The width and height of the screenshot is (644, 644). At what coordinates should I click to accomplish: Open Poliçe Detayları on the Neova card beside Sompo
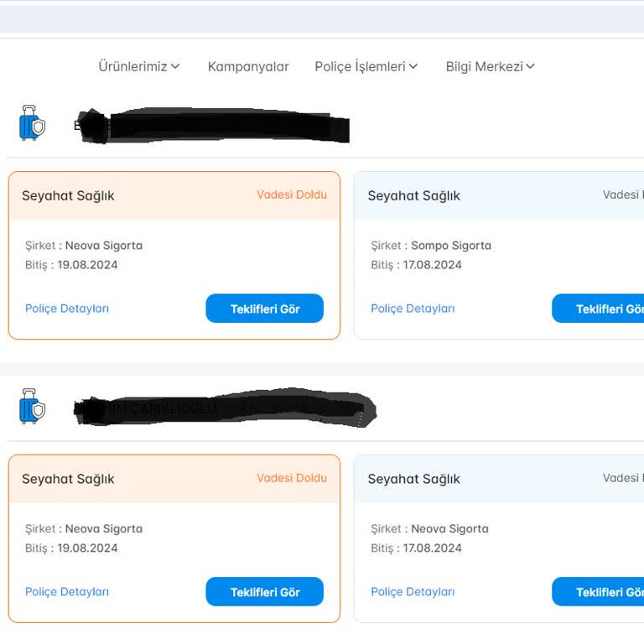point(67,309)
